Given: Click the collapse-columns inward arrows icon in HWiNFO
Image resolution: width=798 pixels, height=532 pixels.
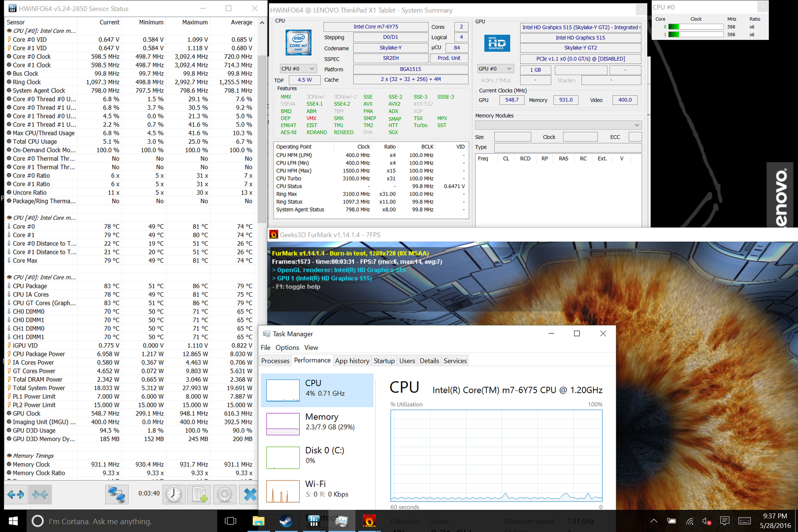Looking at the screenshot, I should tap(40, 494).
